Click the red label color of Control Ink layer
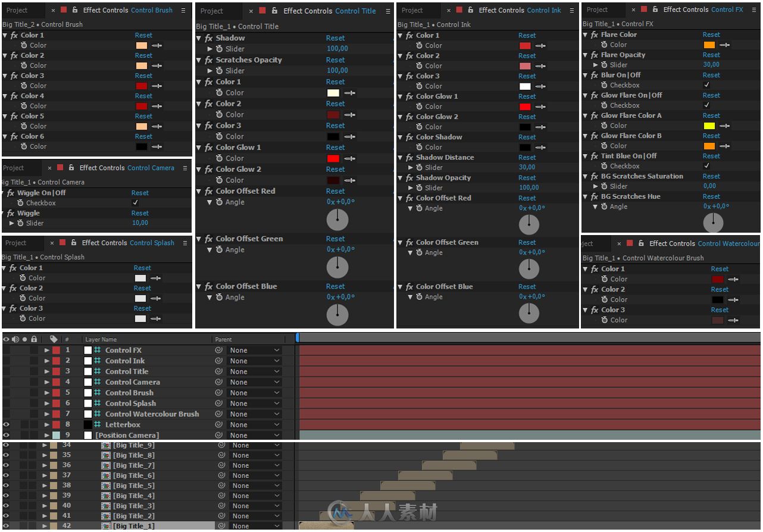The height and width of the screenshot is (532, 763). point(56,361)
